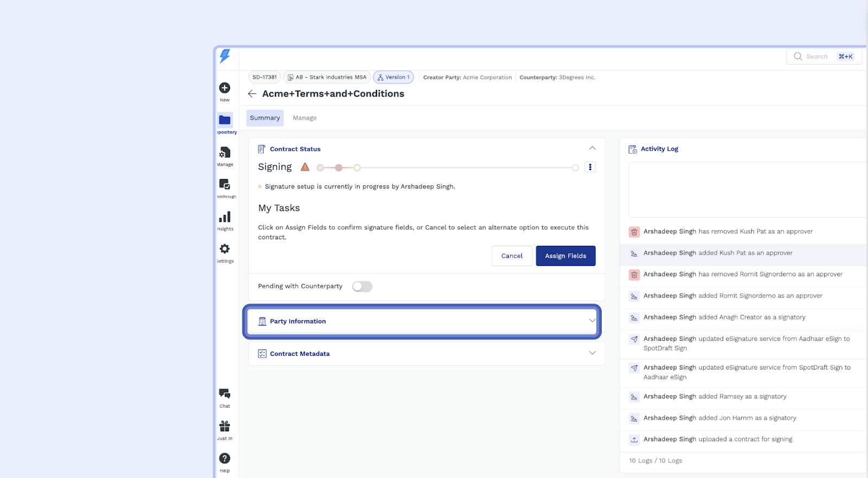Open the Insights bar chart icon
868x478 pixels.
[x=225, y=217]
